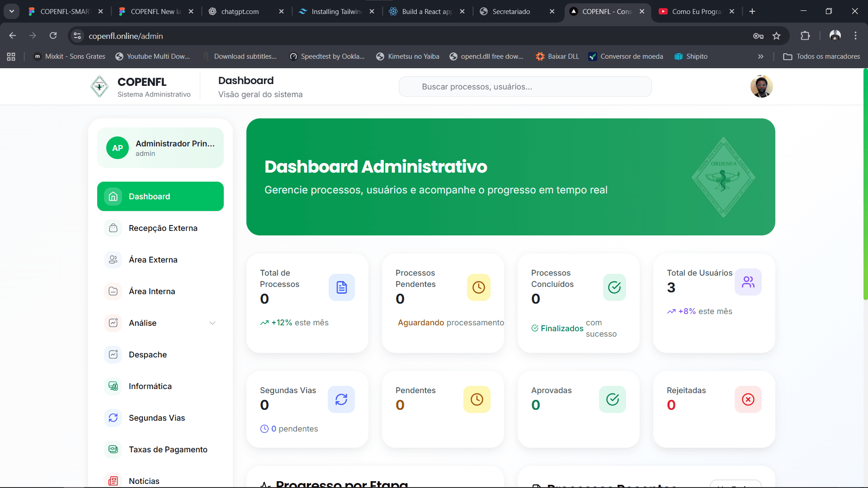Show more bookmarks via the chevron
The width and height of the screenshot is (868, 488).
pyautogui.click(x=760, y=56)
